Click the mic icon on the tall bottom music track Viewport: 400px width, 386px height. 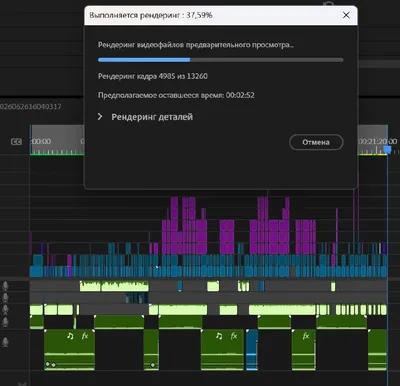click(5, 342)
